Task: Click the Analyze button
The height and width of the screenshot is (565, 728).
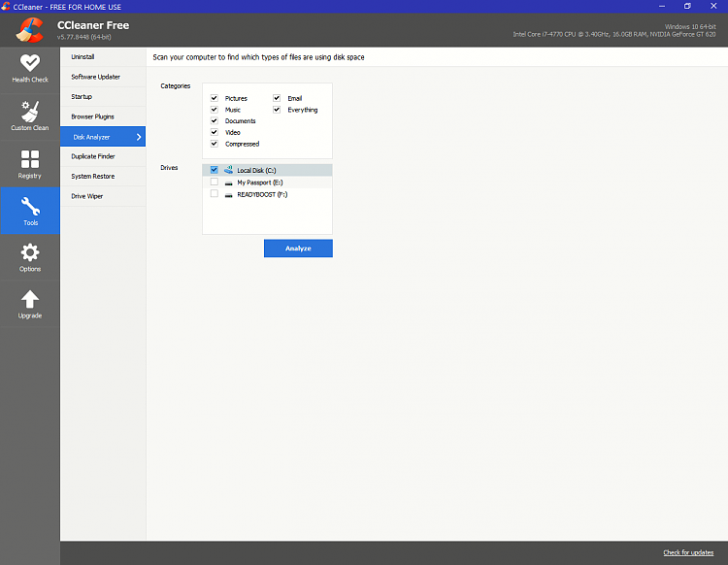Action: coord(298,249)
